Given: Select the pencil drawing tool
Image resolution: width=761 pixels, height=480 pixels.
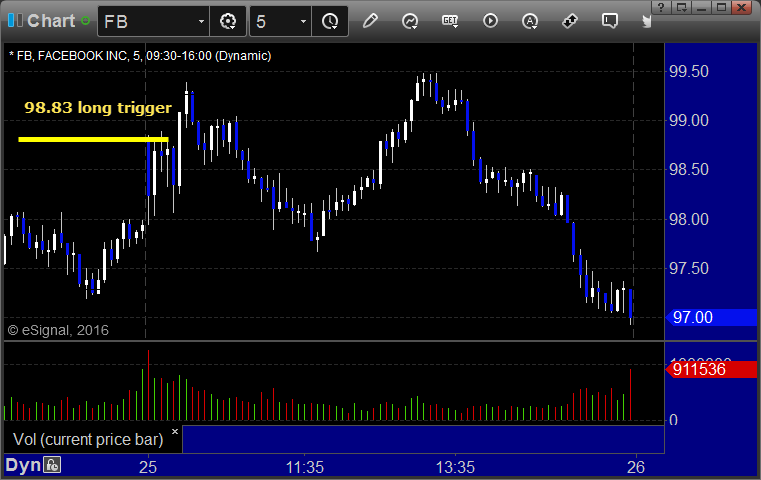Looking at the screenshot, I should pyautogui.click(x=370, y=21).
